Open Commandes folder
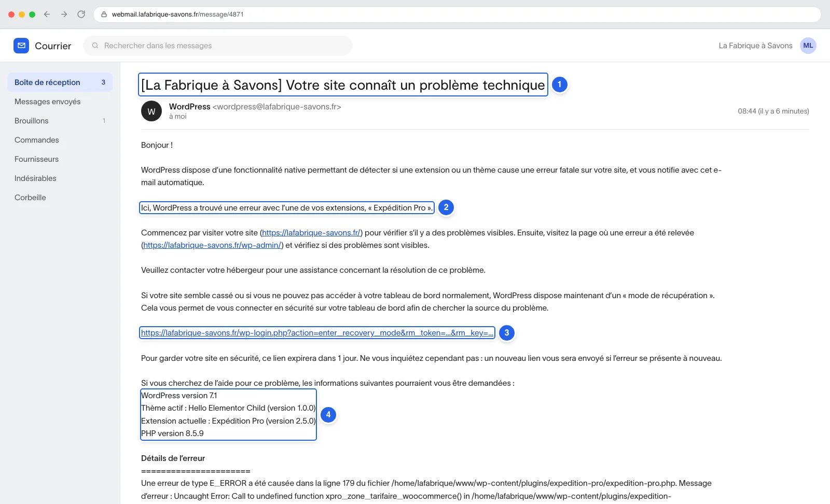Image resolution: width=830 pixels, height=504 pixels. pyautogui.click(x=60, y=140)
